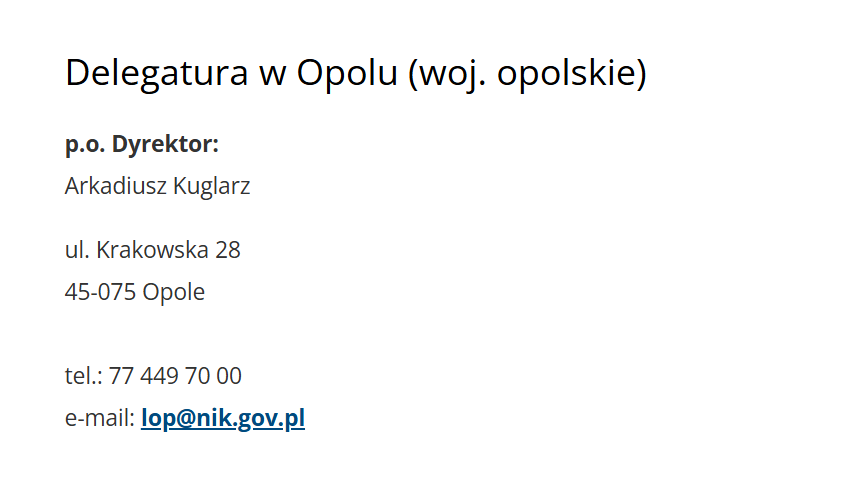Click the first name Arkadiusz
Screen dimensions: 859x499
click(x=116, y=186)
